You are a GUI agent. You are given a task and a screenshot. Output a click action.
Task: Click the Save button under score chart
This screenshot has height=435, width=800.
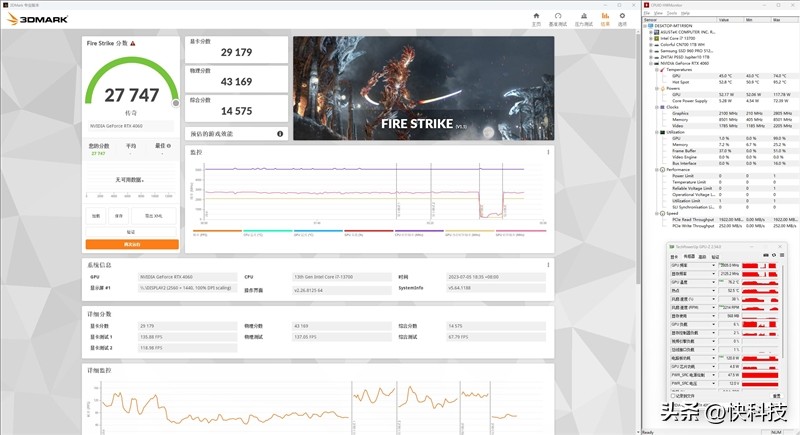click(x=118, y=216)
